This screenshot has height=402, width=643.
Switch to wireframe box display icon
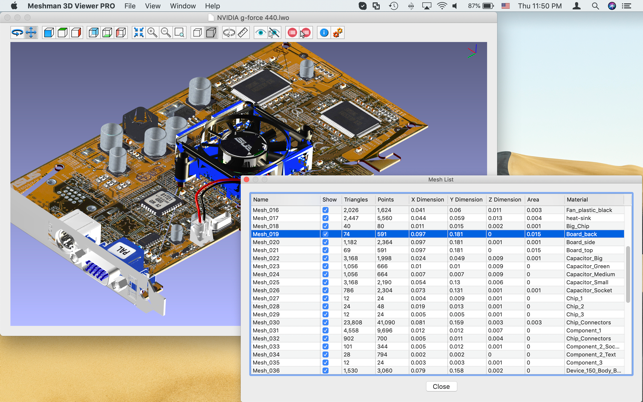(197, 33)
